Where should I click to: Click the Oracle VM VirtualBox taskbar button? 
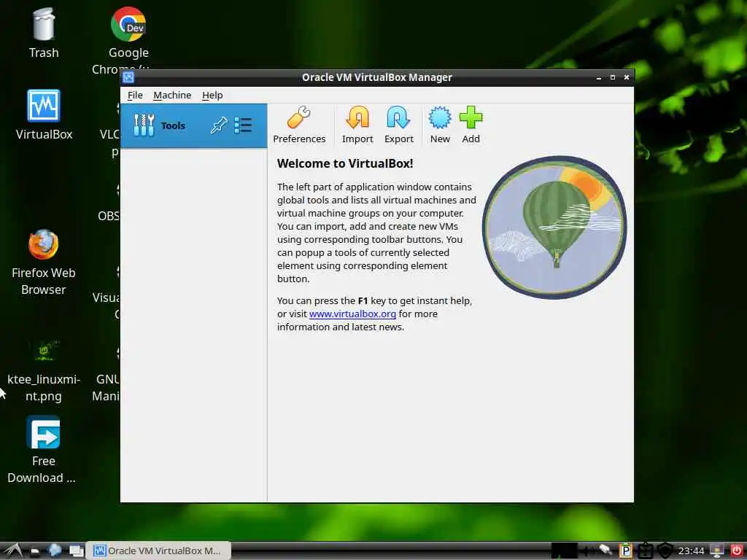coord(158,551)
